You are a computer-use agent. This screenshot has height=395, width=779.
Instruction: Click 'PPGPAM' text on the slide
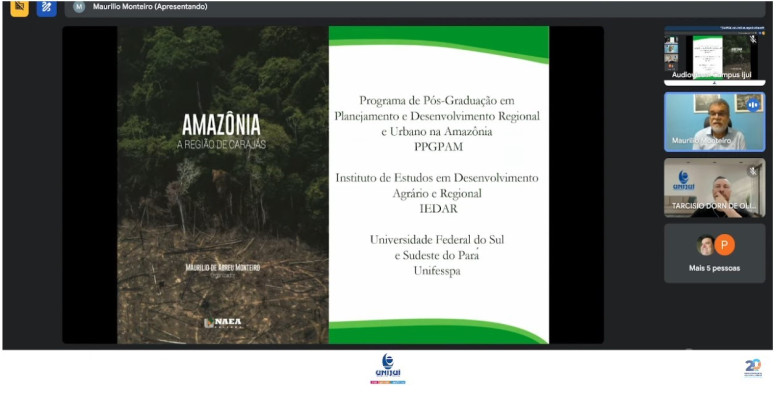[x=438, y=147]
